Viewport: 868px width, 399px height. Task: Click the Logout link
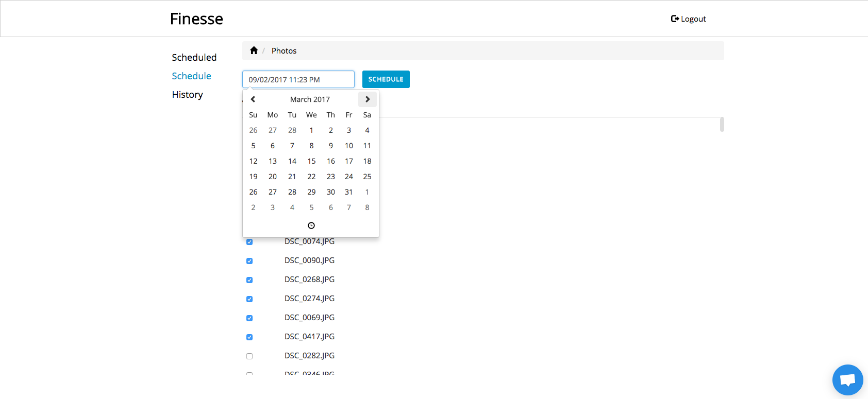(689, 19)
